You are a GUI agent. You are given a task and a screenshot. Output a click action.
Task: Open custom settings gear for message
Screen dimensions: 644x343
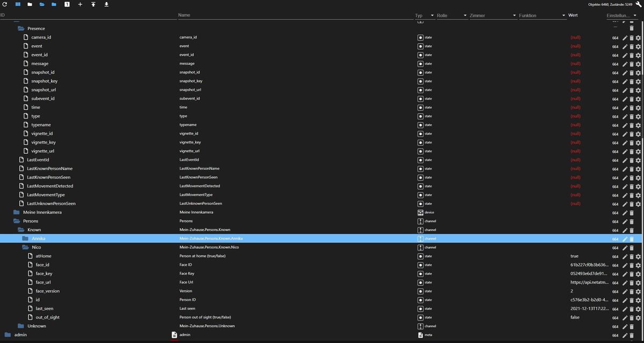(638, 64)
